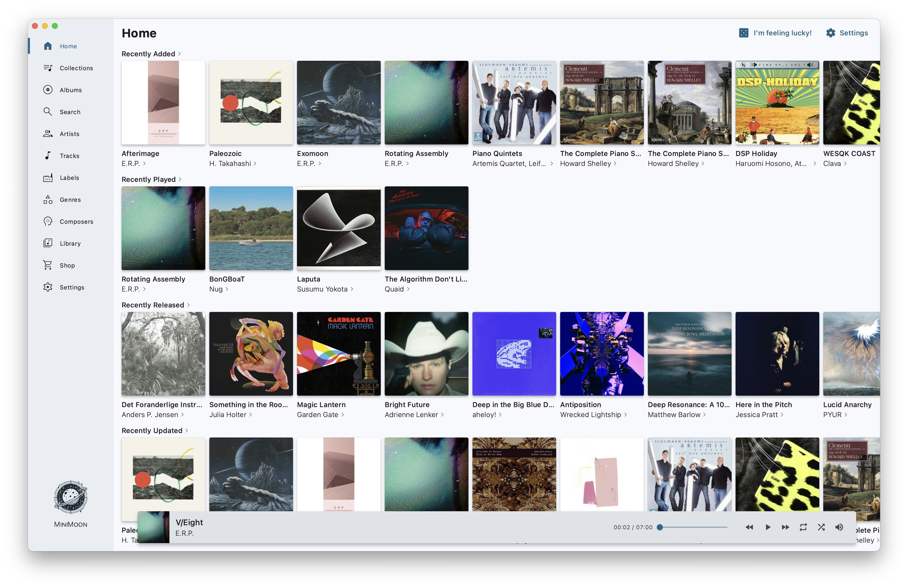Image resolution: width=908 pixels, height=588 pixels.
Task: Click the Search magnifier icon
Action: (x=48, y=112)
